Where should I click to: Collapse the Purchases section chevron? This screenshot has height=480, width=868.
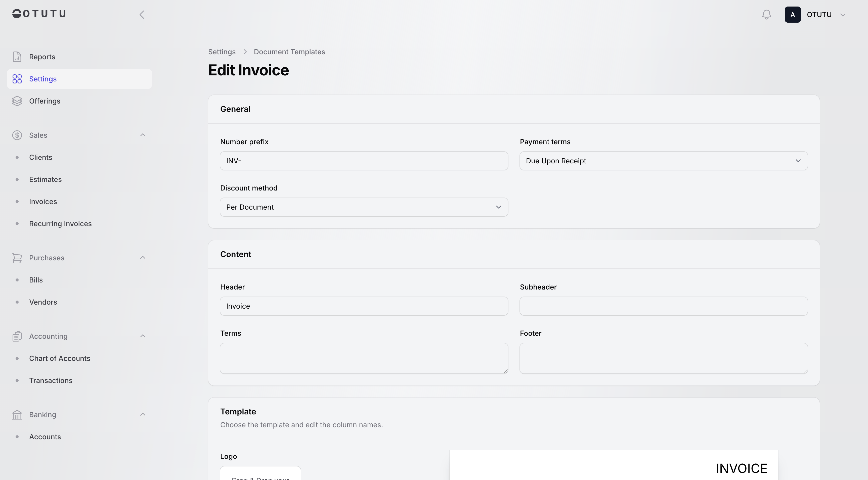[x=143, y=258]
